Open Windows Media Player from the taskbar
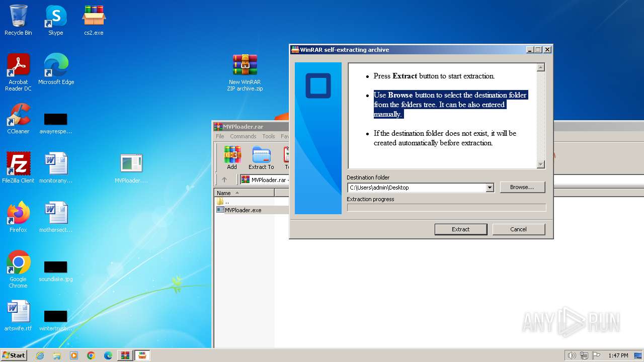 click(x=74, y=355)
